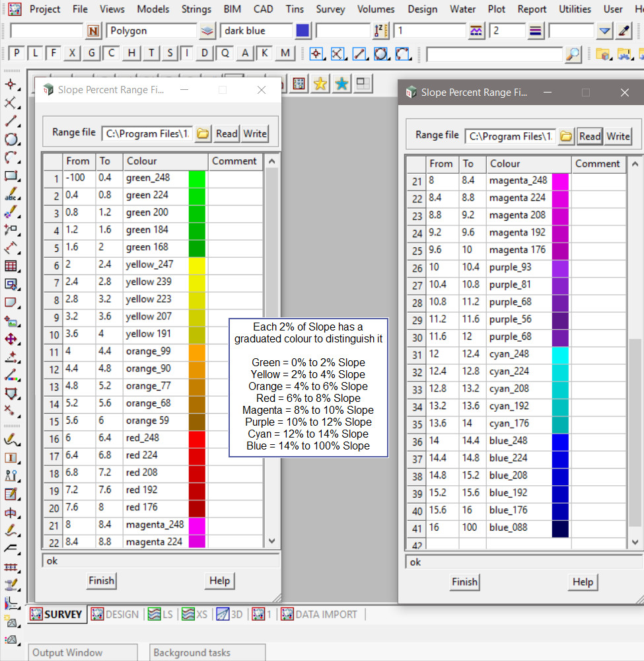
Task: Toggle the 'M' snap button
Action: coord(285,54)
